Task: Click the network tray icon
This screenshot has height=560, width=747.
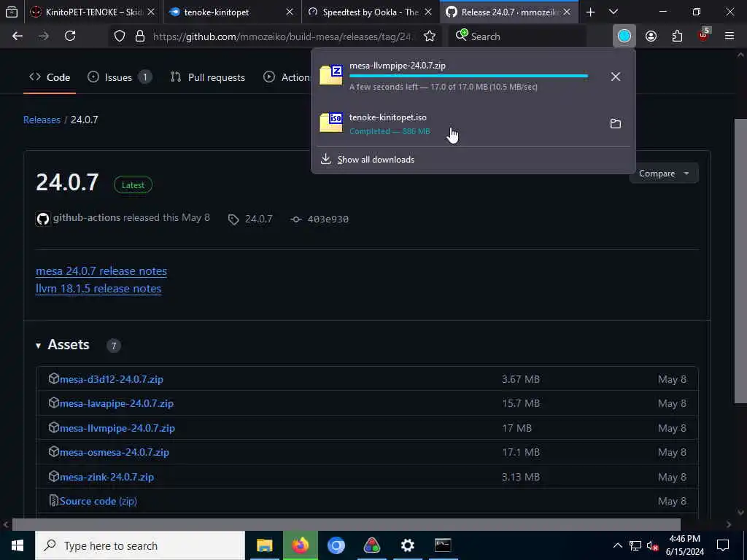Action: [635, 545]
